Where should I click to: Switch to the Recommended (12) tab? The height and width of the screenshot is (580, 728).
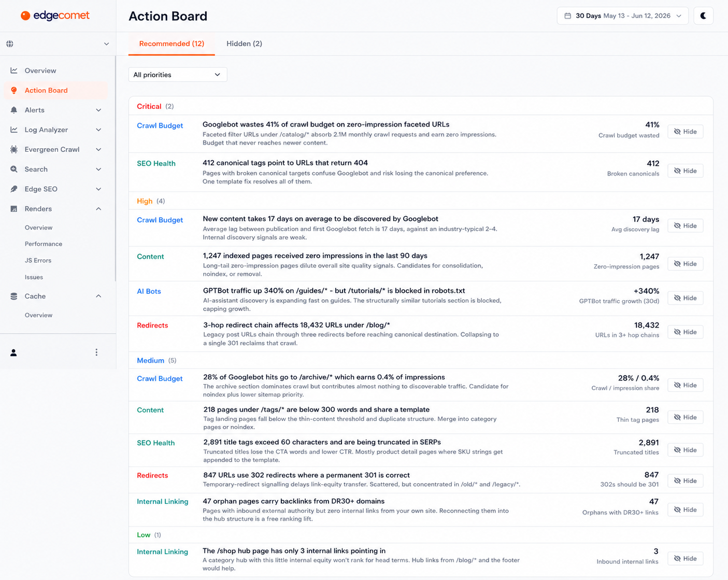tap(172, 44)
